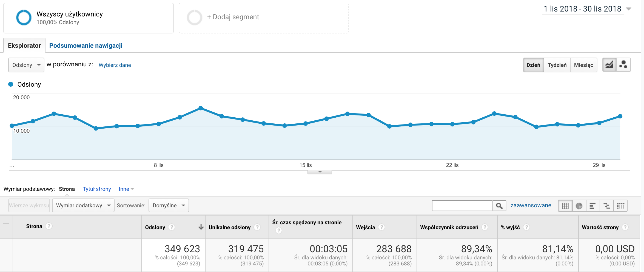Open the Odsłony metric dropdown
The image size is (644, 272).
pyautogui.click(x=26, y=65)
